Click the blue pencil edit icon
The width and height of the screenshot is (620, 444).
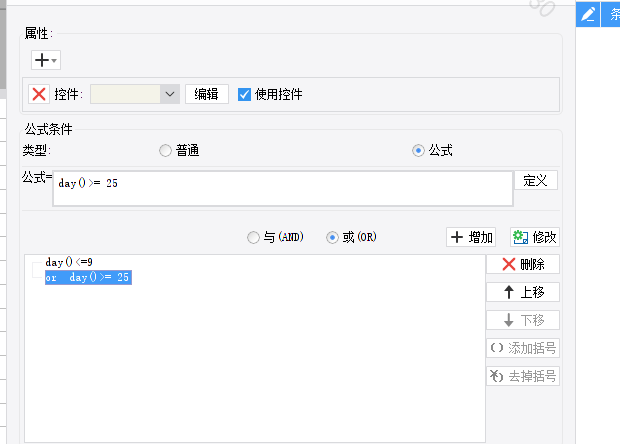point(588,15)
